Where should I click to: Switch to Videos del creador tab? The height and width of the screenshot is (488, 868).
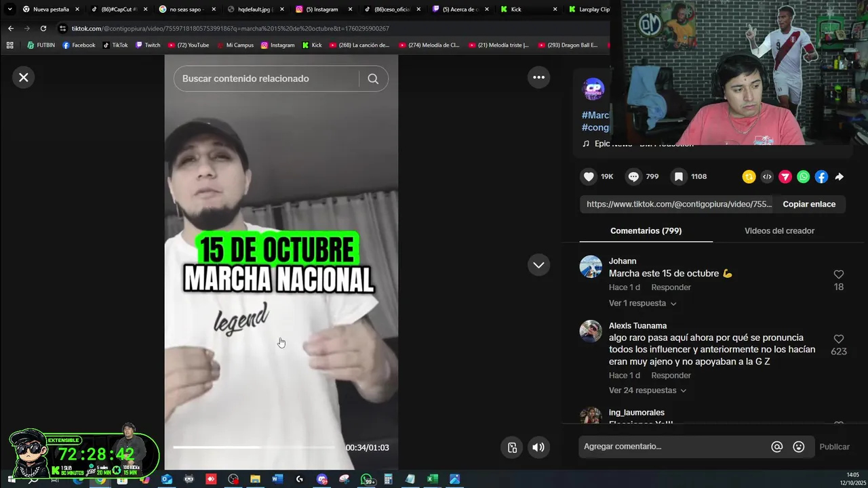779,231
